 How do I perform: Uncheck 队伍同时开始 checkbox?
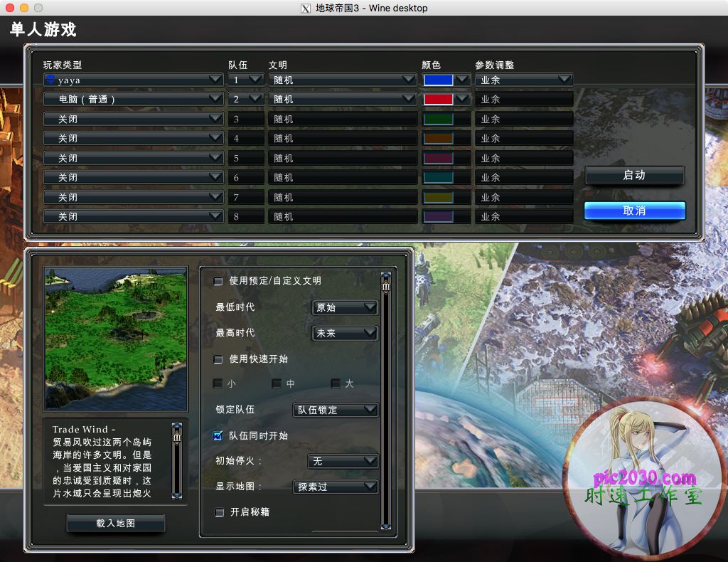click(x=218, y=435)
